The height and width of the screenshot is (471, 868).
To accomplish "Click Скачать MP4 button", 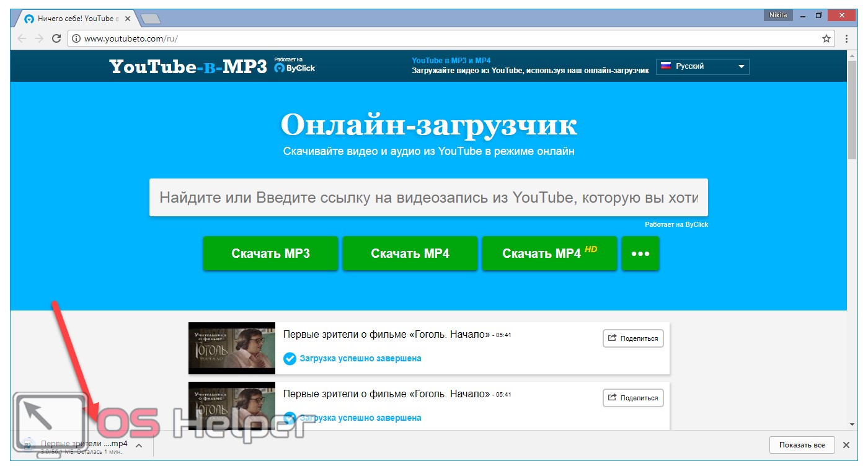I will pyautogui.click(x=410, y=253).
